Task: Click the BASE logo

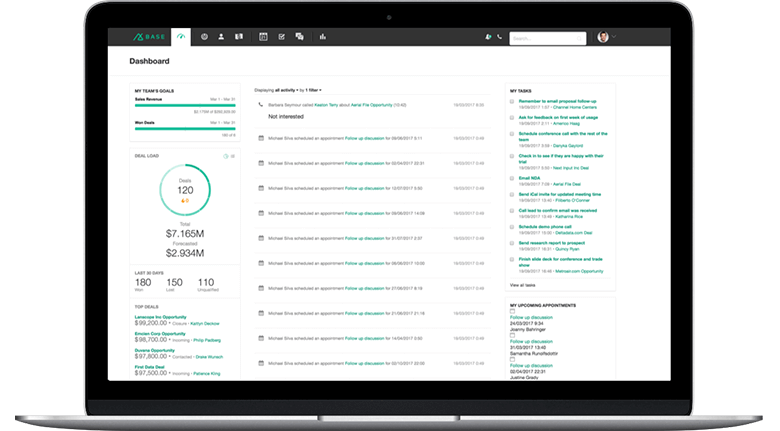Action: pyautogui.click(x=149, y=37)
